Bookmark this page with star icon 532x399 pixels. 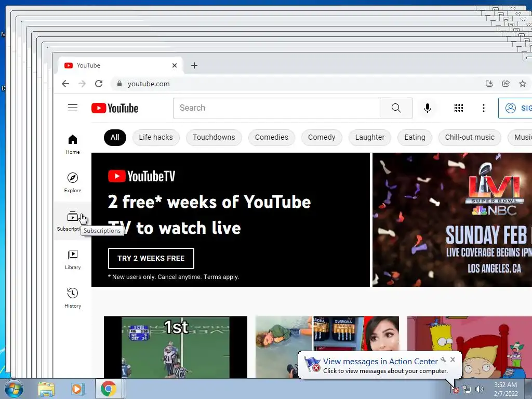pos(523,84)
